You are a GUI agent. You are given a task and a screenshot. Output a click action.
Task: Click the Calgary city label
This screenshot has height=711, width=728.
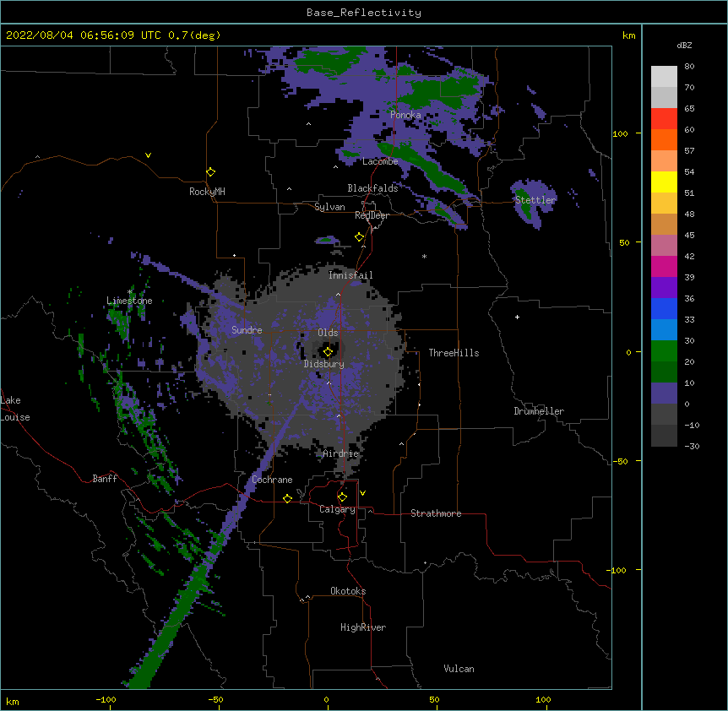(x=337, y=509)
